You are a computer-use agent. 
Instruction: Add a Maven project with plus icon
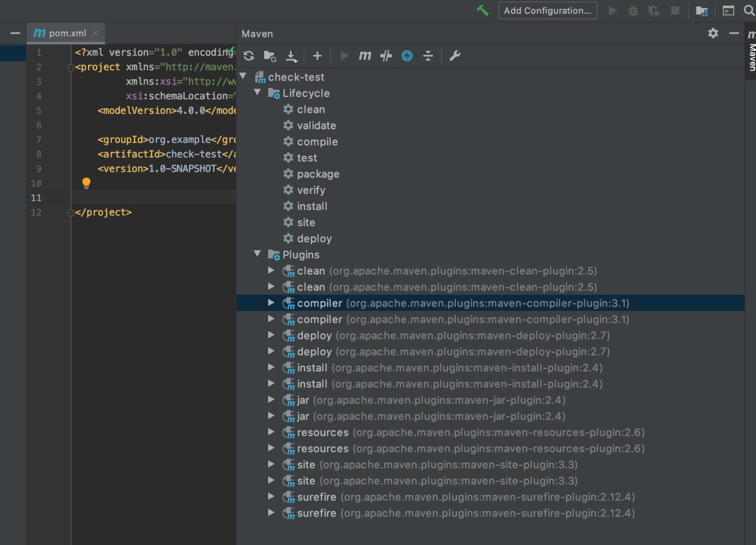click(317, 56)
